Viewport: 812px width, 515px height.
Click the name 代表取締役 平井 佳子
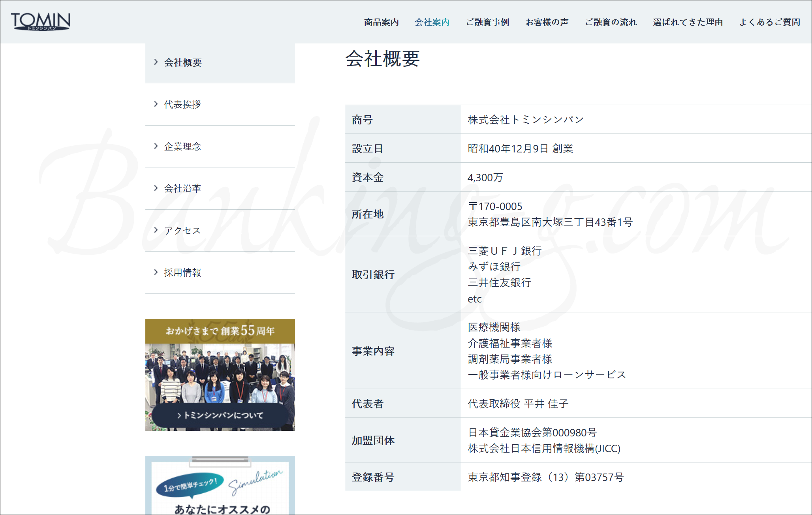[518, 404]
